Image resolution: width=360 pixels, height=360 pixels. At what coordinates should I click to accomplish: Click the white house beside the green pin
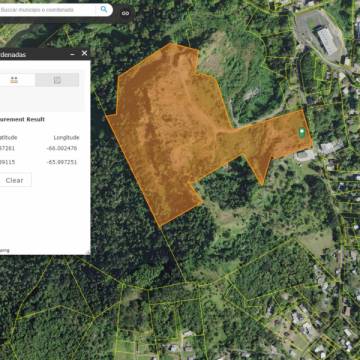305,155
